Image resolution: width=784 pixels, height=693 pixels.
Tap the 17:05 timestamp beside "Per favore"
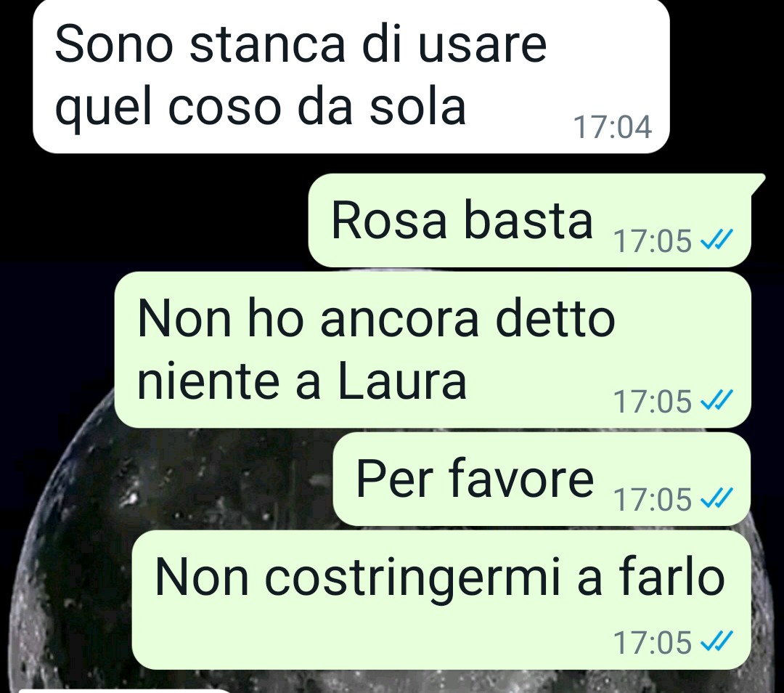pos(652,499)
